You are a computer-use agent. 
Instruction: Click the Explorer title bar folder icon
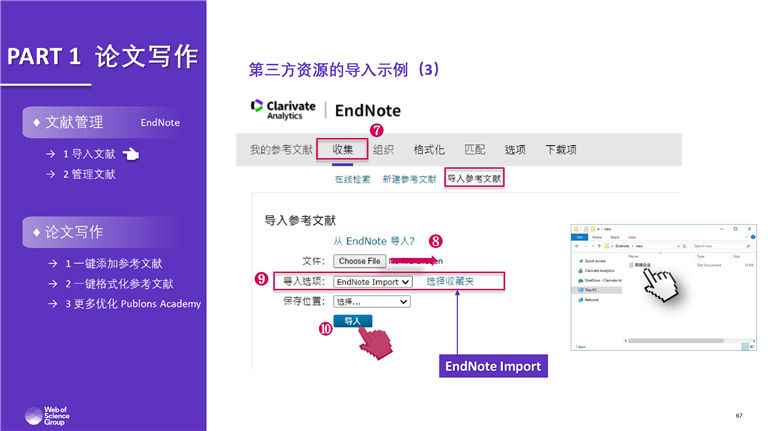coord(576,229)
